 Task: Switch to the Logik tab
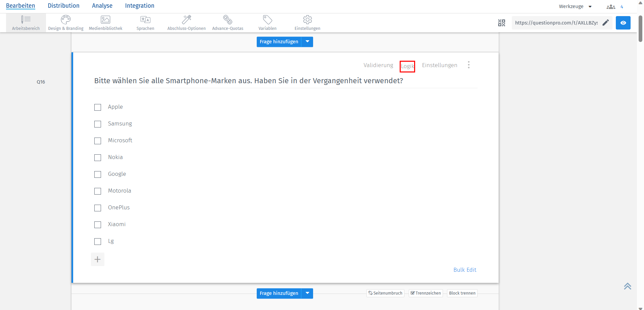click(x=407, y=66)
